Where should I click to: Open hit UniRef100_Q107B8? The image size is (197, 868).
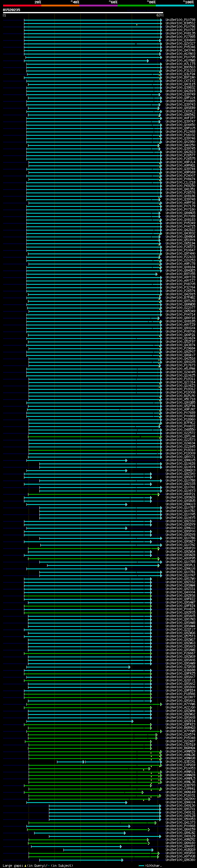(180, 481)
